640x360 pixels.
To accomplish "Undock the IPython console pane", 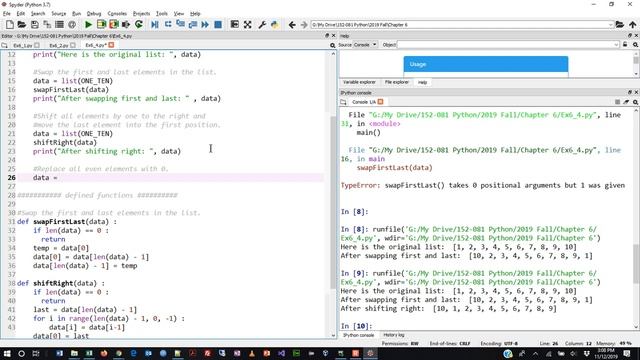I will click(x=630, y=92).
